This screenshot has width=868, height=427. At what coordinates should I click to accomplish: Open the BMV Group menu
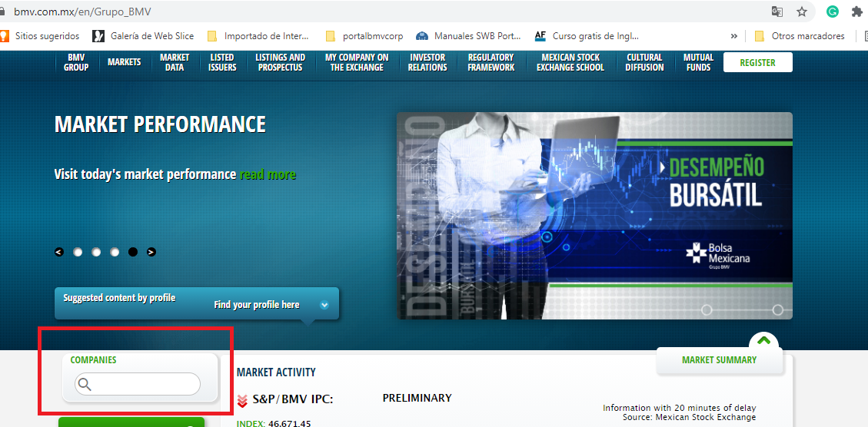pyautogui.click(x=76, y=62)
